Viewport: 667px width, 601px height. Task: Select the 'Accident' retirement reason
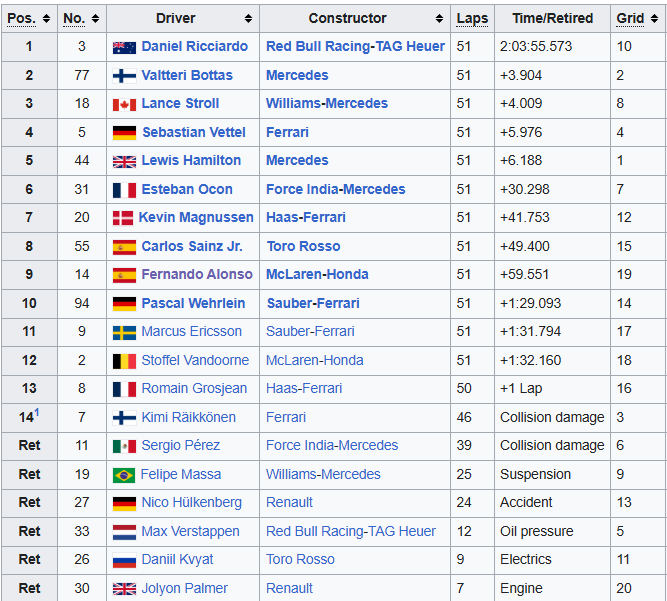(526, 502)
